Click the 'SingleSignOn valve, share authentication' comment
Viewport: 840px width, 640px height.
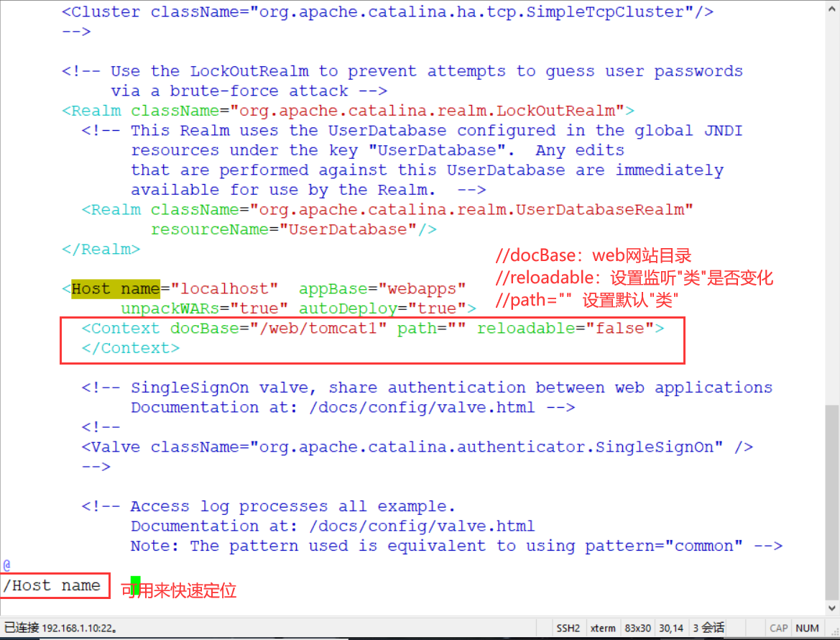tap(427, 388)
